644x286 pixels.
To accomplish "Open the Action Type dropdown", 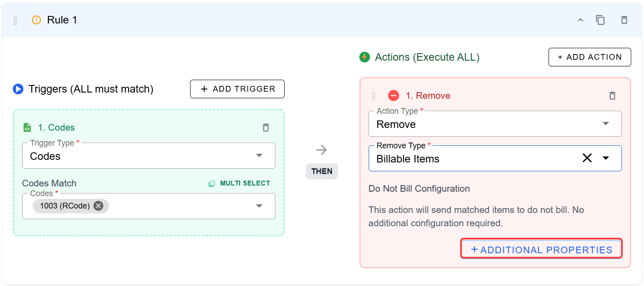I will [606, 124].
